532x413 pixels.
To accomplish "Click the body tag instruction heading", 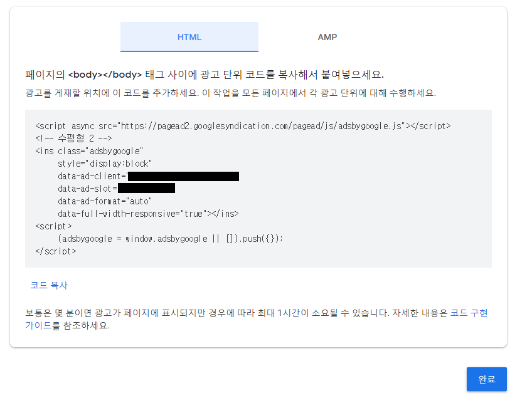I will 205,75.
